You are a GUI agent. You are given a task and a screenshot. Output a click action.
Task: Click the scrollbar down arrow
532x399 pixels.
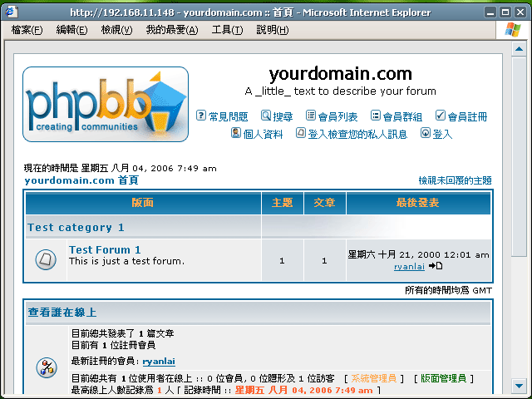pos(519,386)
